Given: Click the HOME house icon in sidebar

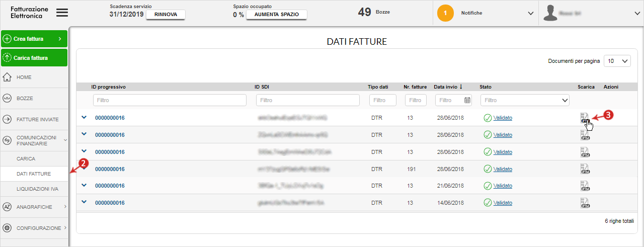Looking at the screenshot, I should 7,77.
